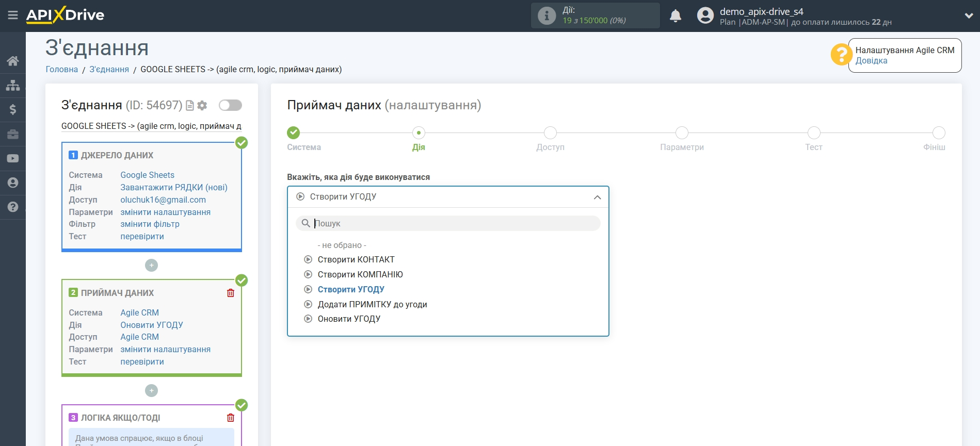Viewport: 980px width, 446px height.
Task: Click the actions info icon
Action: [x=547, y=15]
